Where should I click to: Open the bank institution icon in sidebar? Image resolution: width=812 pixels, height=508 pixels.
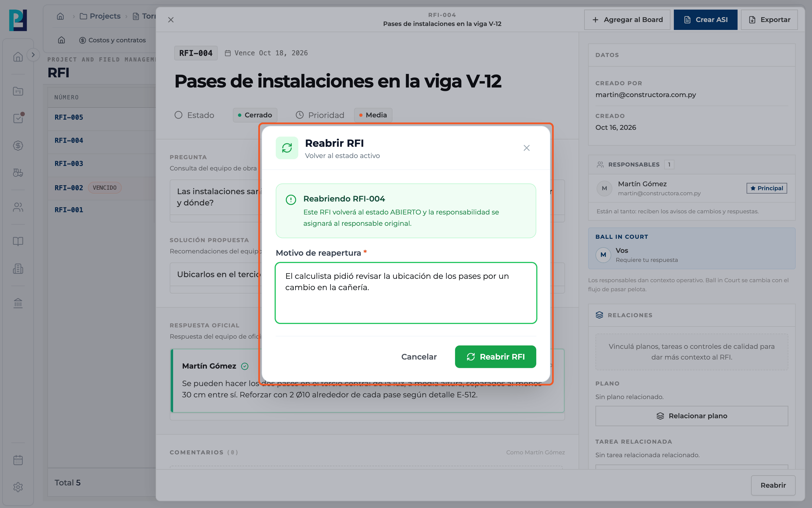(18, 303)
